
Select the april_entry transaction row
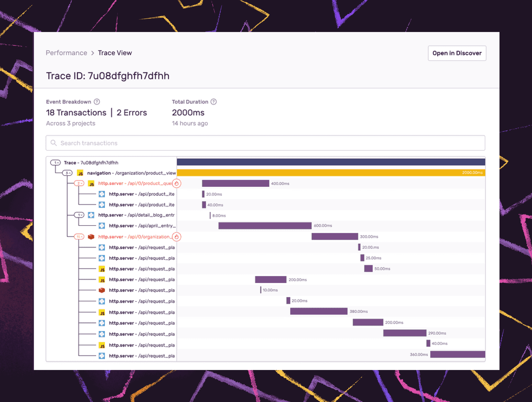click(142, 226)
